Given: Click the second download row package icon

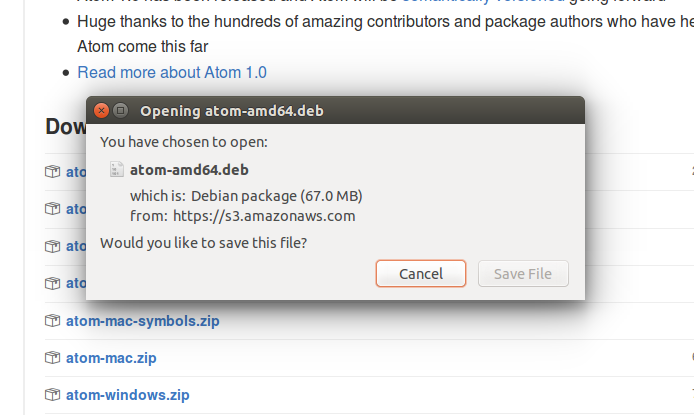Looking at the screenshot, I should (52, 209).
